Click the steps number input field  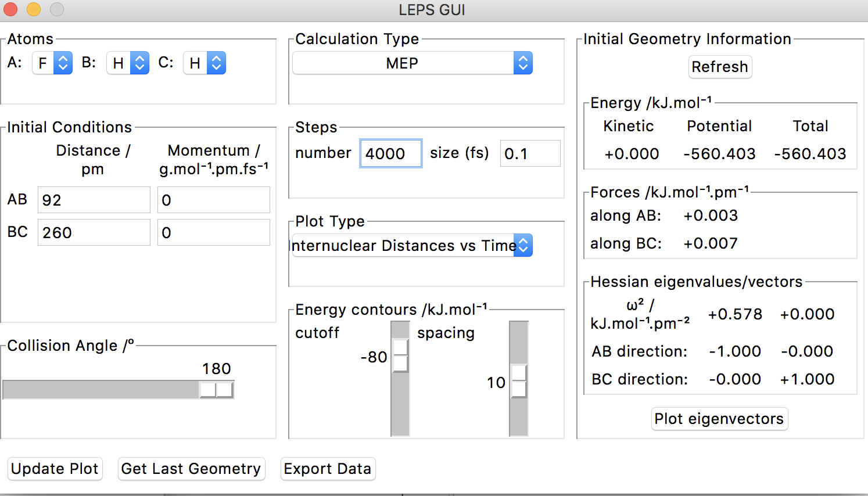pos(390,153)
